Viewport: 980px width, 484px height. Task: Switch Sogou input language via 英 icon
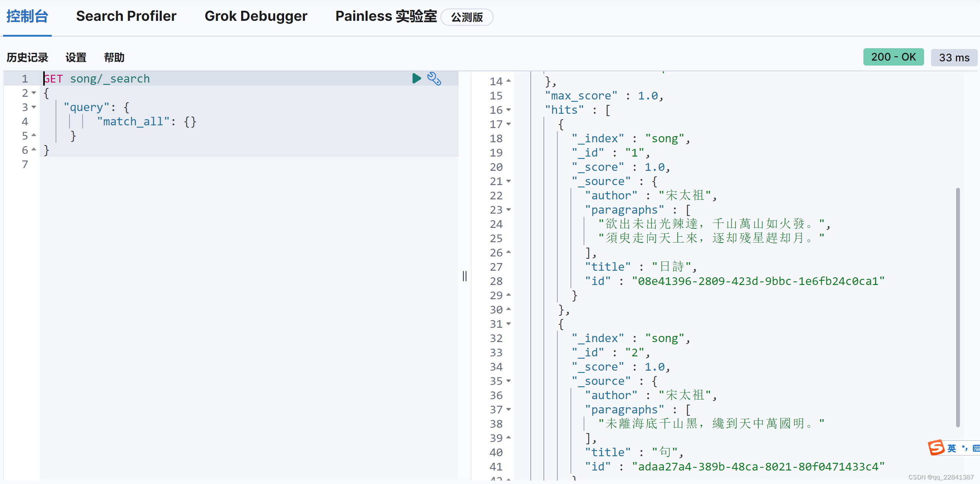[952, 448]
